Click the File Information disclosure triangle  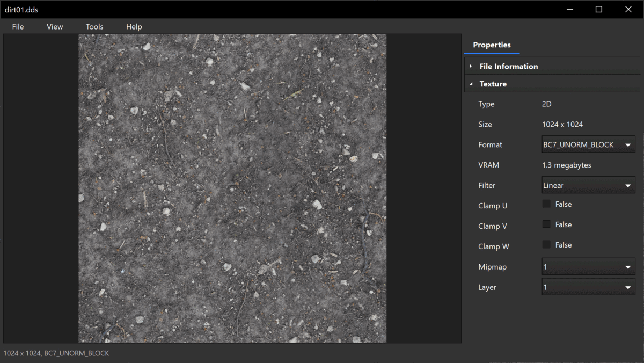tap(471, 67)
